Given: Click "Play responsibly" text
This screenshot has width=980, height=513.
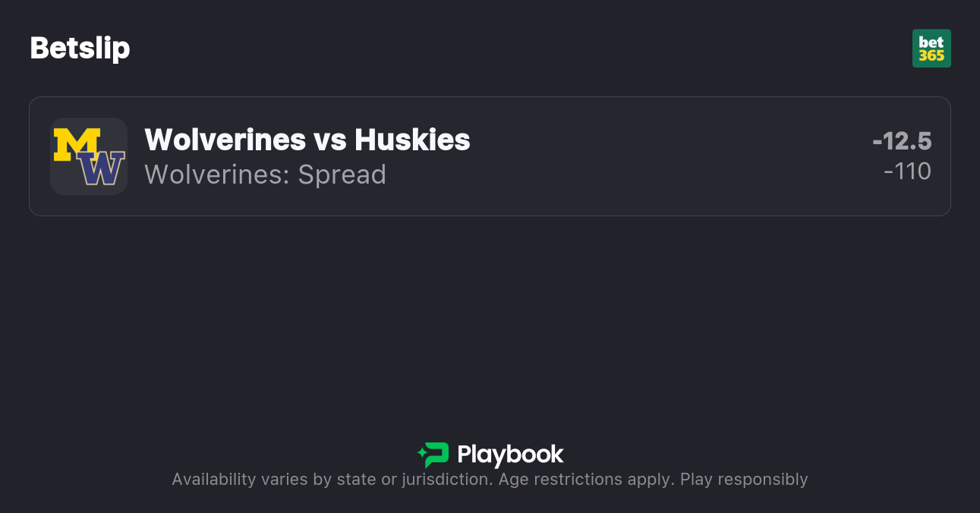Looking at the screenshot, I should [744, 480].
